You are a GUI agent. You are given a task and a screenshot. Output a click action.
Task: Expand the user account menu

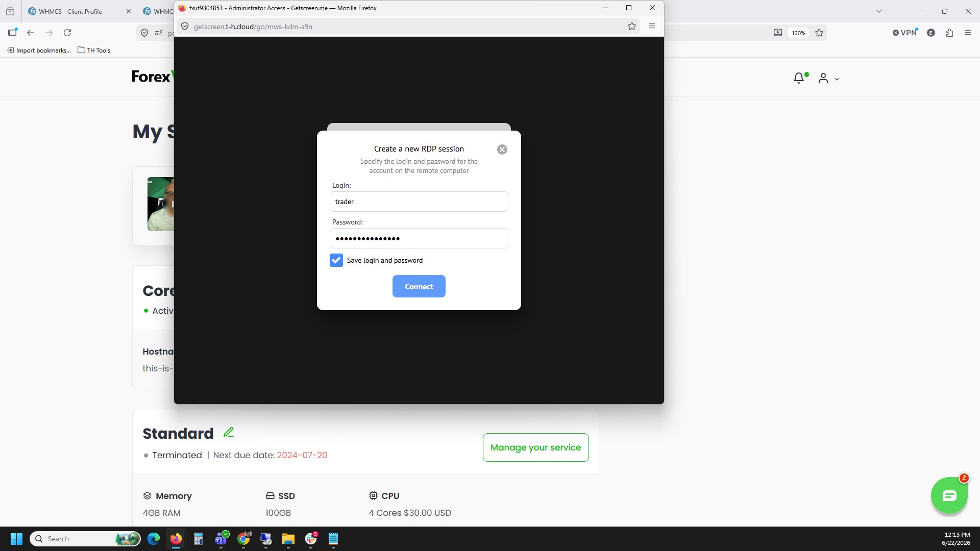click(x=829, y=78)
